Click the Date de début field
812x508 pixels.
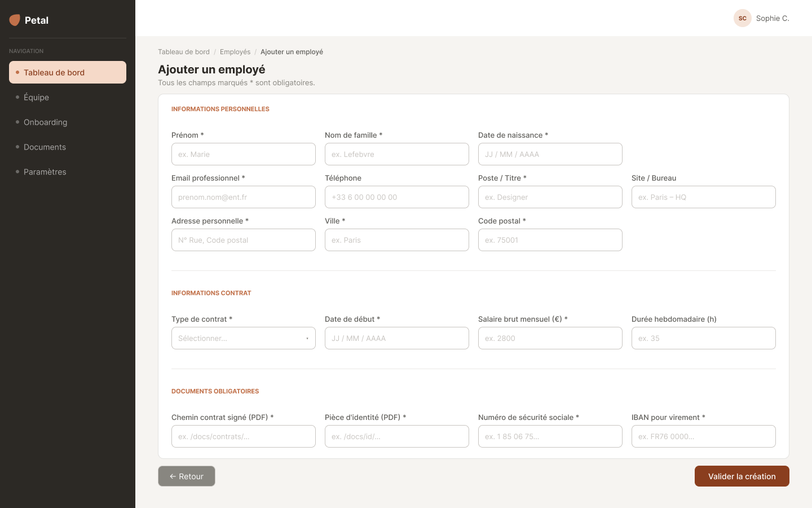397,338
